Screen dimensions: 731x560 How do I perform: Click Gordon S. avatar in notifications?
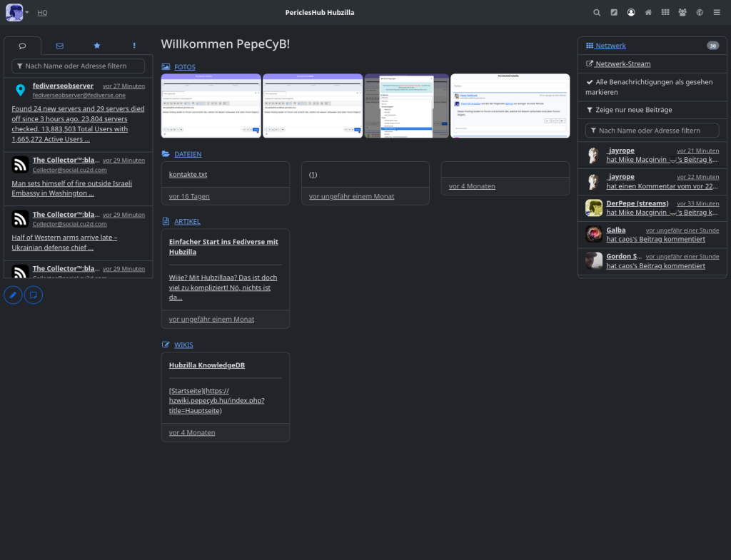pyautogui.click(x=594, y=261)
